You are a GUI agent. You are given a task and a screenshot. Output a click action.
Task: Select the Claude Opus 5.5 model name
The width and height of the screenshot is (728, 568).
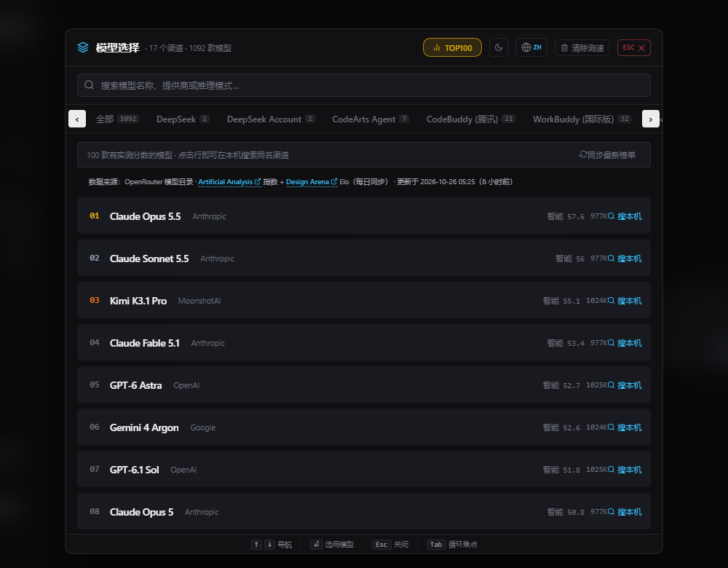click(x=146, y=216)
